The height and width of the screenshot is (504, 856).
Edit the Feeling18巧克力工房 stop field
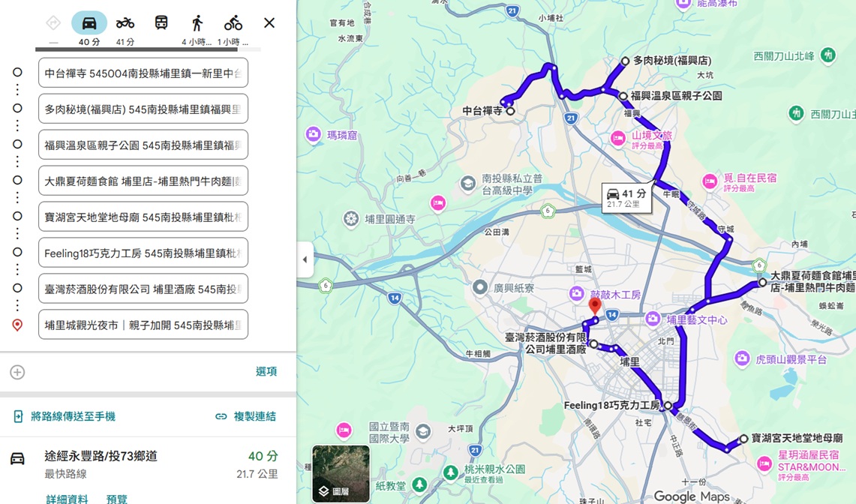click(143, 253)
